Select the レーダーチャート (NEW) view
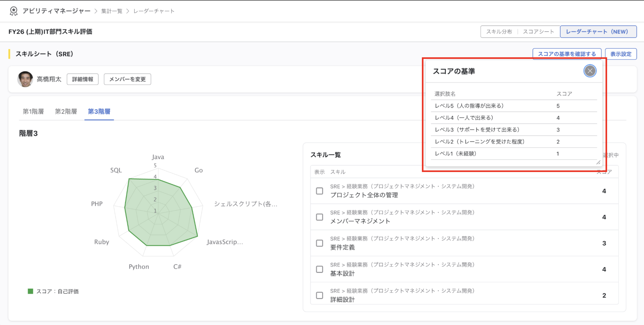The width and height of the screenshot is (644, 325). click(598, 32)
